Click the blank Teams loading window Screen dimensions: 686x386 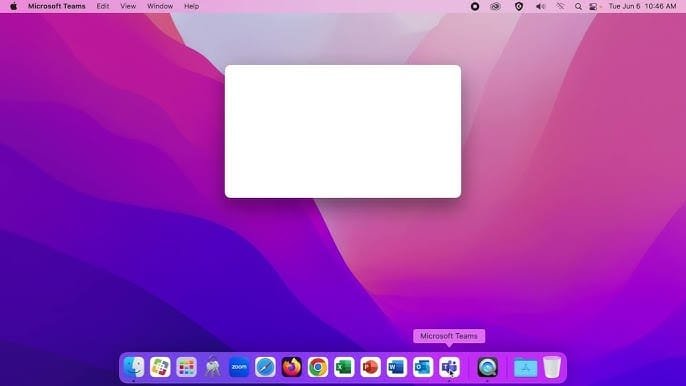point(343,131)
